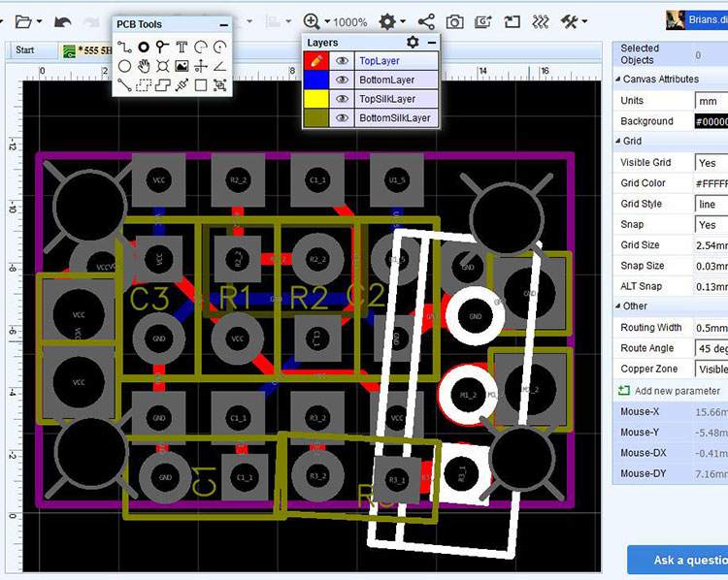Undo the last action
728x580 pixels.
(62, 21)
